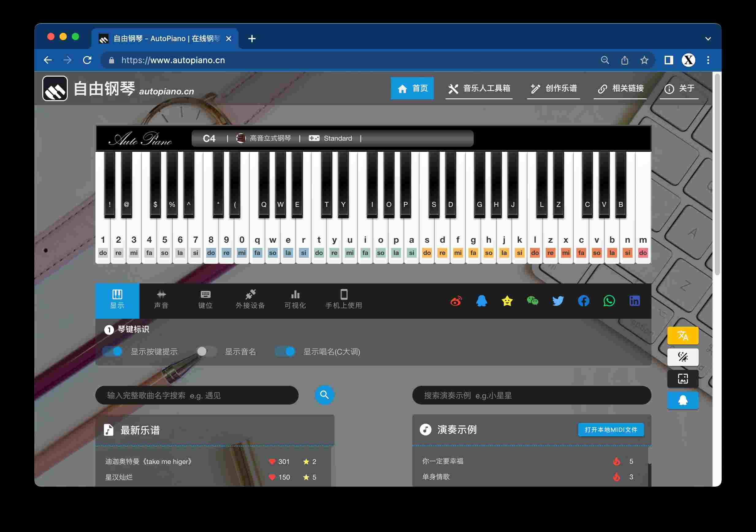Open the 星汉灿烂 sheet music link
The width and height of the screenshot is (756, 532).
(x=119, y=477)
